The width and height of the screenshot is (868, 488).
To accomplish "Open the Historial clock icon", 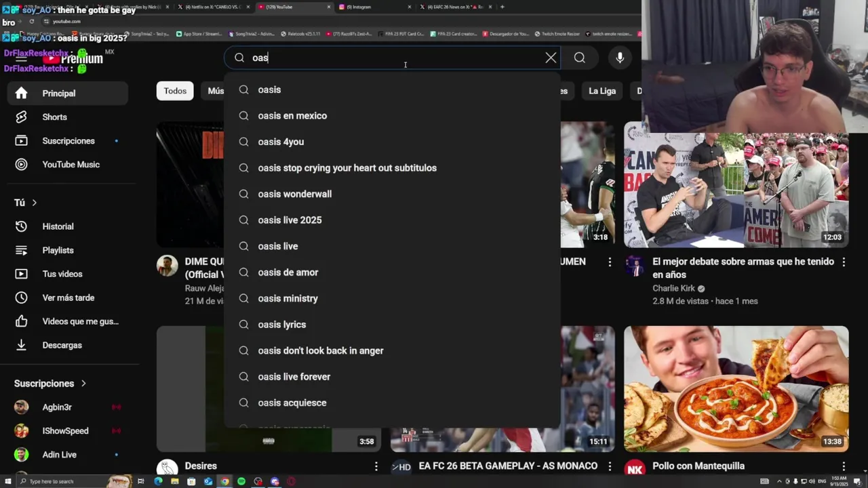I will (x=21, y=226).
